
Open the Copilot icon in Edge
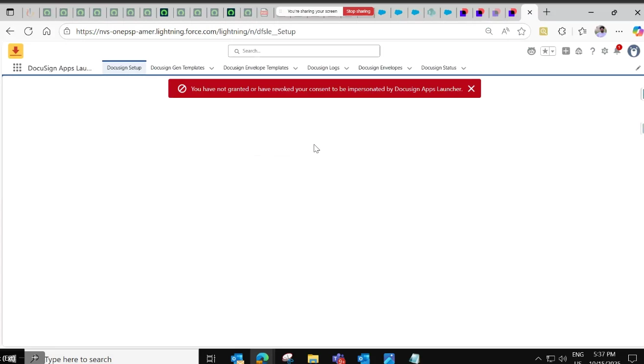pyautogui.click(x=638, y=31)
